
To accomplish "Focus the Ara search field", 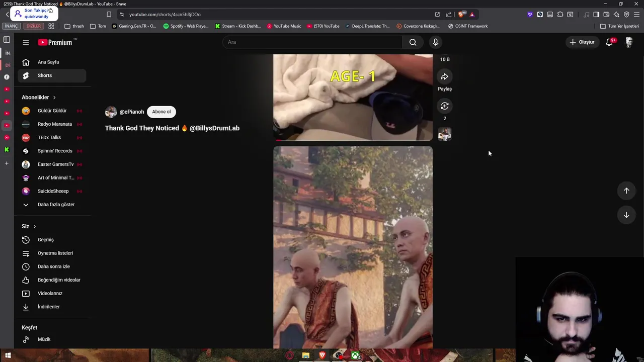I will pos(312,42).
